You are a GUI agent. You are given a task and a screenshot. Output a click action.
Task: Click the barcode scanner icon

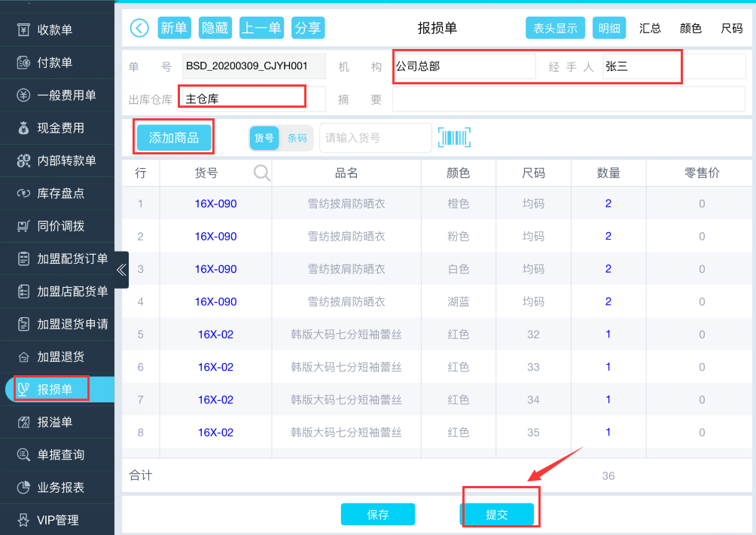click(454, 138)
